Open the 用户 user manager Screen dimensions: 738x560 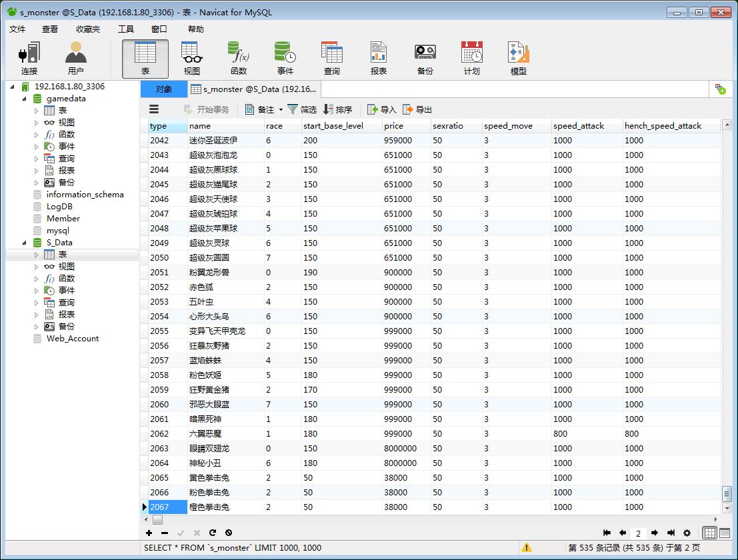point(76,59)
